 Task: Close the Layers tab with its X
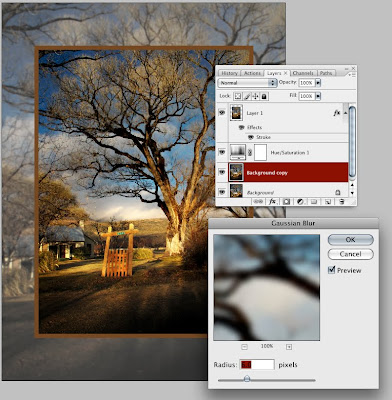point(286,73)
